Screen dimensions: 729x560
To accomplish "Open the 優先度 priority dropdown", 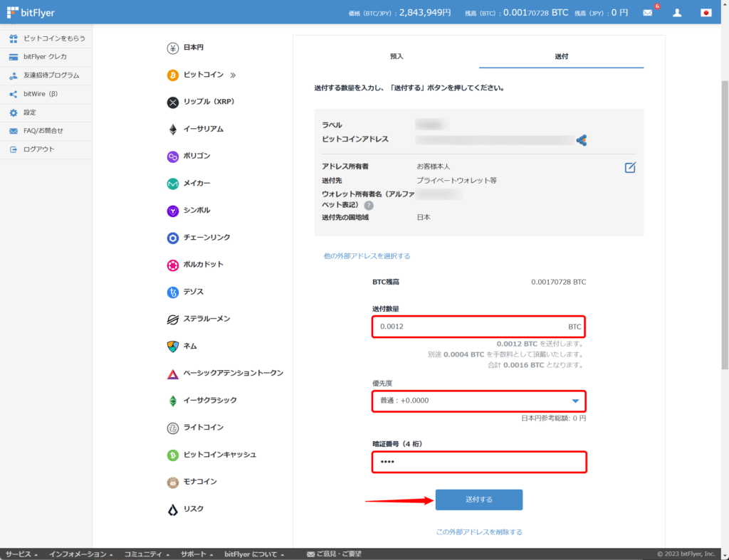I will tap(479, 401).
